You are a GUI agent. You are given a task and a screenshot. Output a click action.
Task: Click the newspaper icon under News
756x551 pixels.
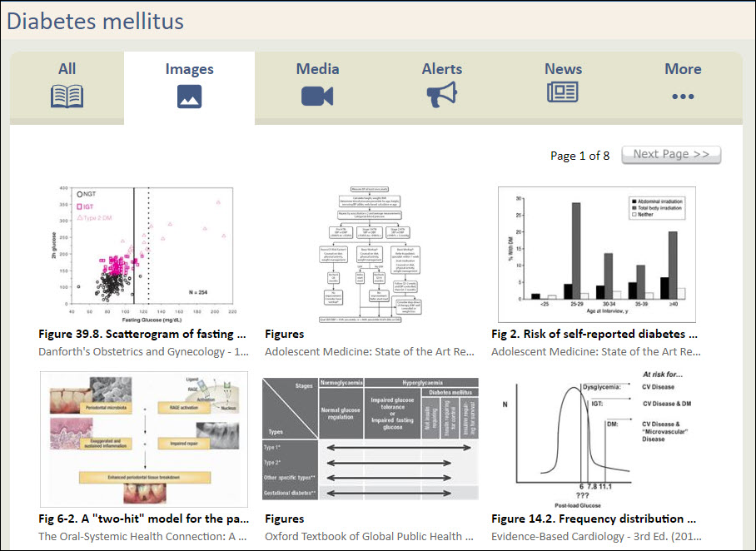click(563, 93)
